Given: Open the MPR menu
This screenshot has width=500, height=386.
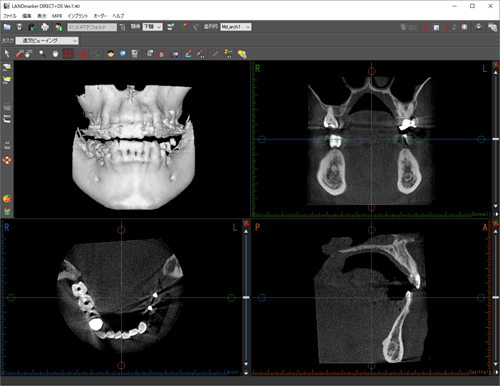Looking at the screenshot, I should [57, 16].
